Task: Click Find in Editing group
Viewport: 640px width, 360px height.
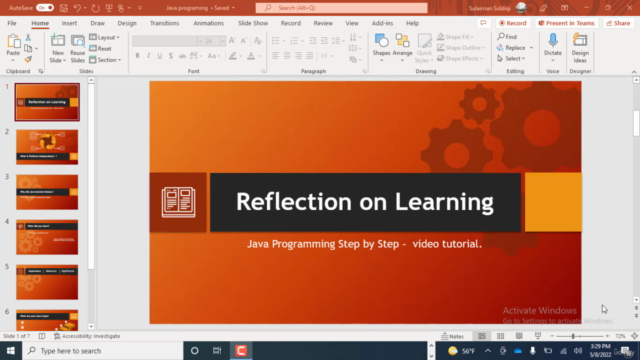Action: [507, 37]
